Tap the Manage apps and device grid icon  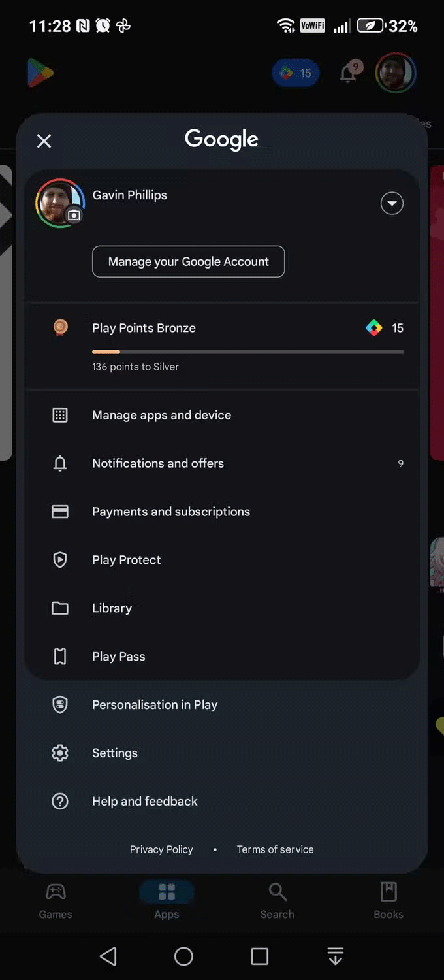(60, 415)
